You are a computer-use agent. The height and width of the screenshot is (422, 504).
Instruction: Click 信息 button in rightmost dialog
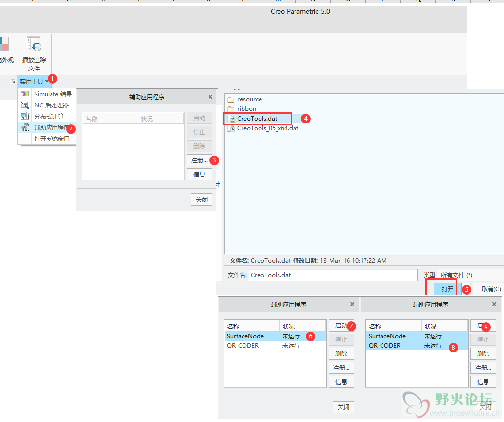point(483,382)
